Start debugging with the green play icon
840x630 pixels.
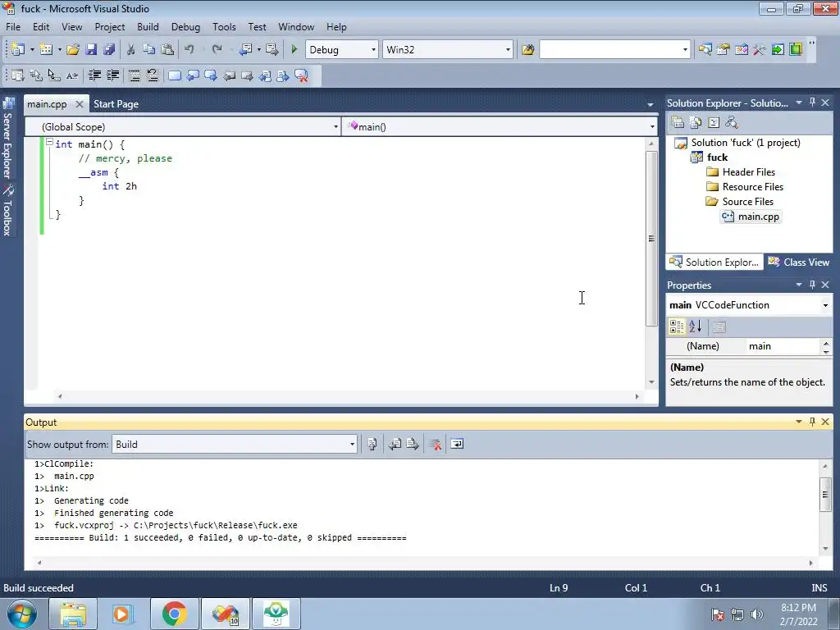(294, 50)
